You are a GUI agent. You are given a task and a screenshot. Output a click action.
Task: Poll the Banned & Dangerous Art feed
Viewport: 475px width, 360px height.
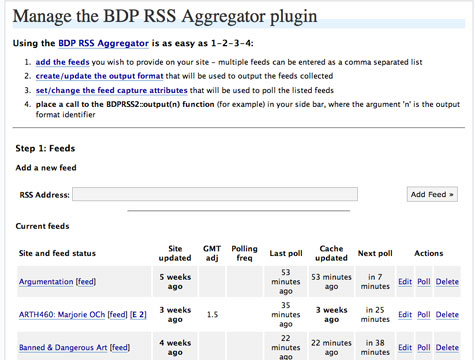424,348
